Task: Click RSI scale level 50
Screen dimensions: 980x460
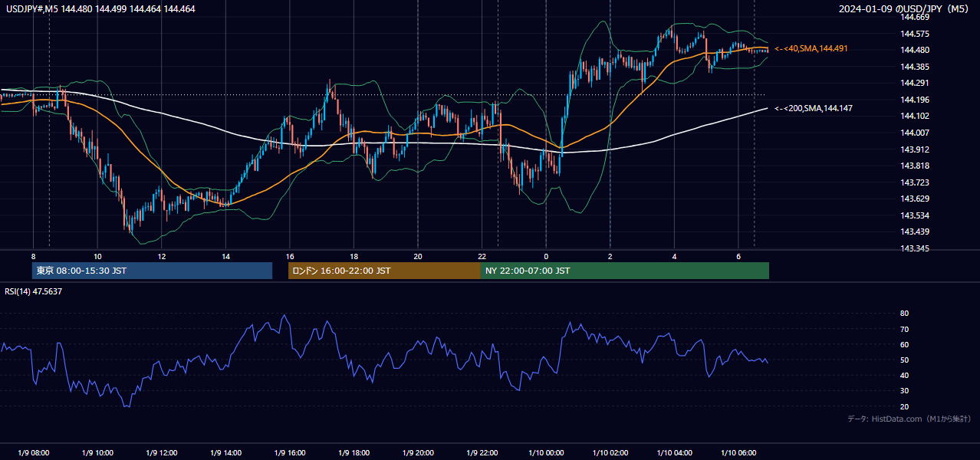Action: [x=904, y=360]
